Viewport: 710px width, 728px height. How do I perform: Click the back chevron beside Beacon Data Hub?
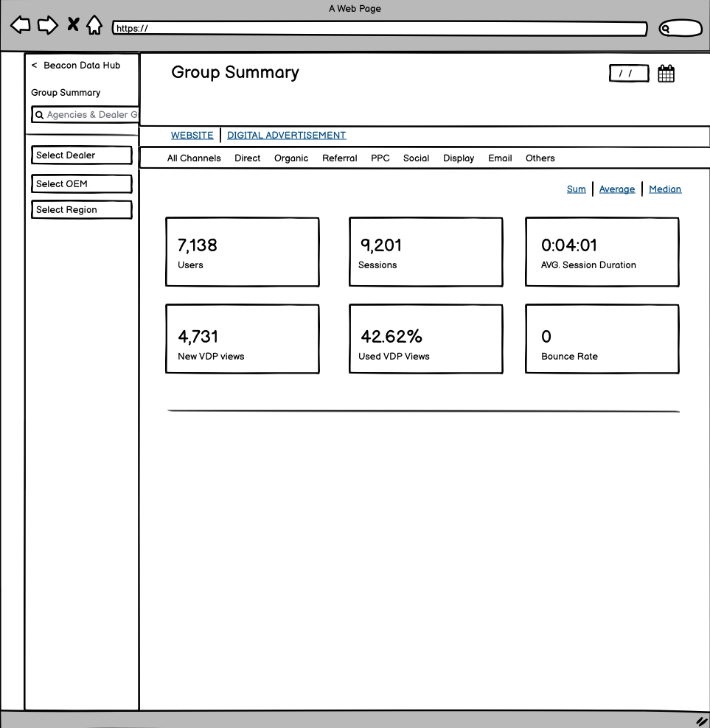[x=34, y=66]
